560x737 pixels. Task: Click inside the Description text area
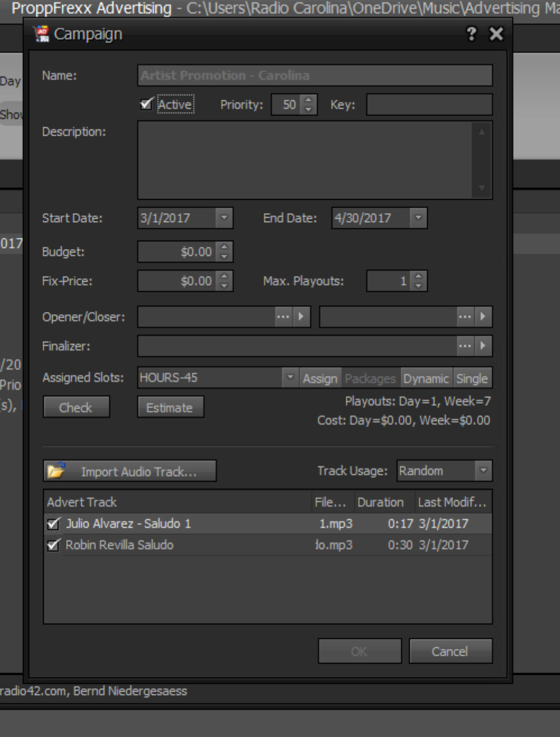pyautogui.click(x=306, y=160)
